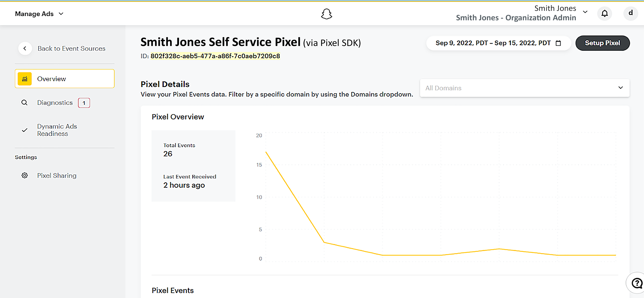This screenshot has width=644, height=298.
Task: Click the Pixel Overview heading
Action: (x=178, y=117)
